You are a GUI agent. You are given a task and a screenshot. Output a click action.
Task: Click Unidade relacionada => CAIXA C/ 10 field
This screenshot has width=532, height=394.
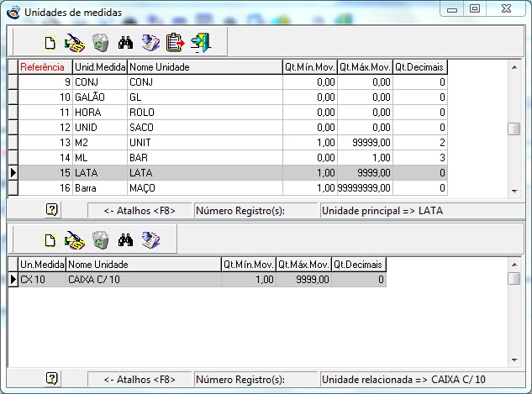[422, 379]
